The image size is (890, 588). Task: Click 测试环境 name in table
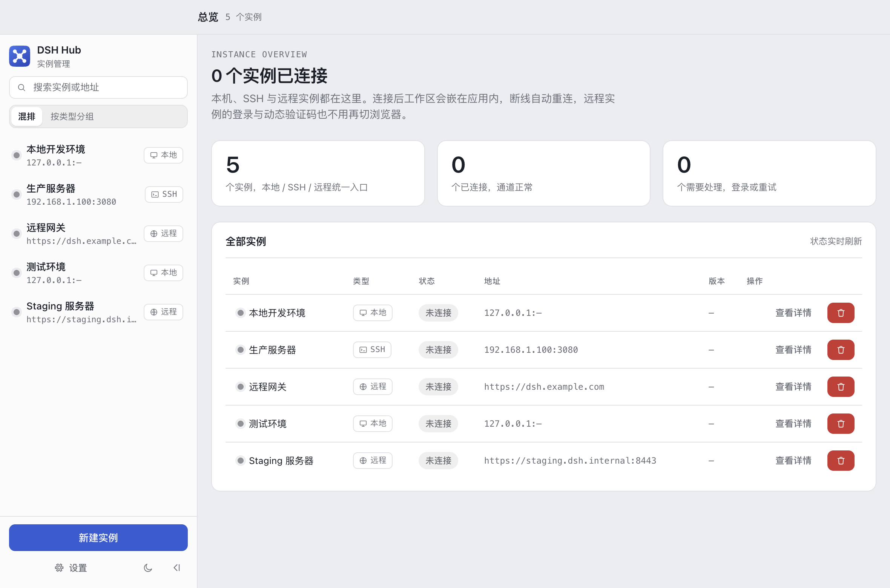coord(267,424)
